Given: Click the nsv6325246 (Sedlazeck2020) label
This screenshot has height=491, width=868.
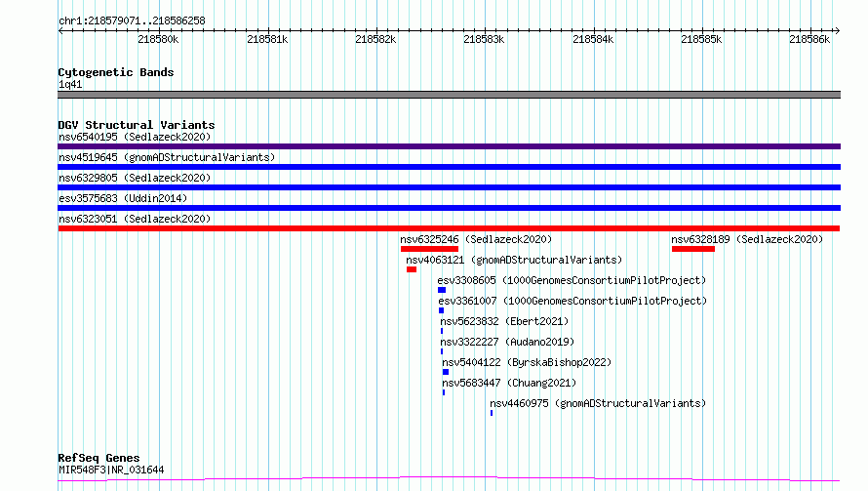Looking at the screenshot, I should pos(476,239).
